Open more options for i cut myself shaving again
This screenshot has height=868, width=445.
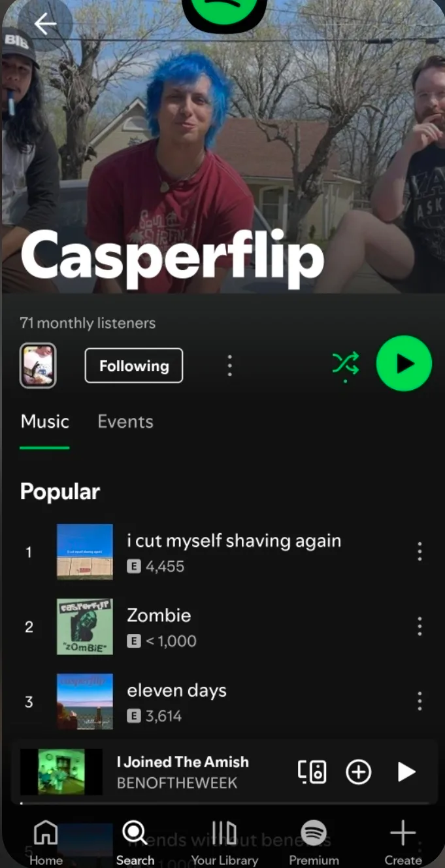420,551
